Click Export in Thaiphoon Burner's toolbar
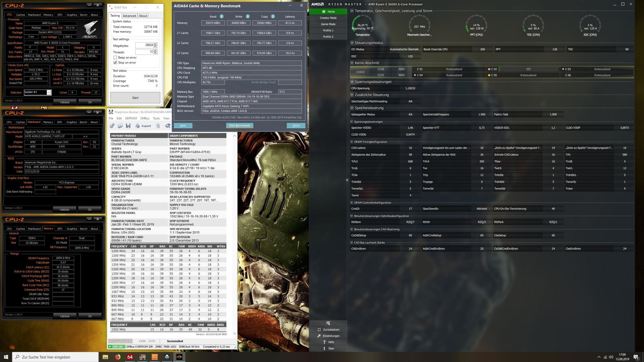 (143, 126)
